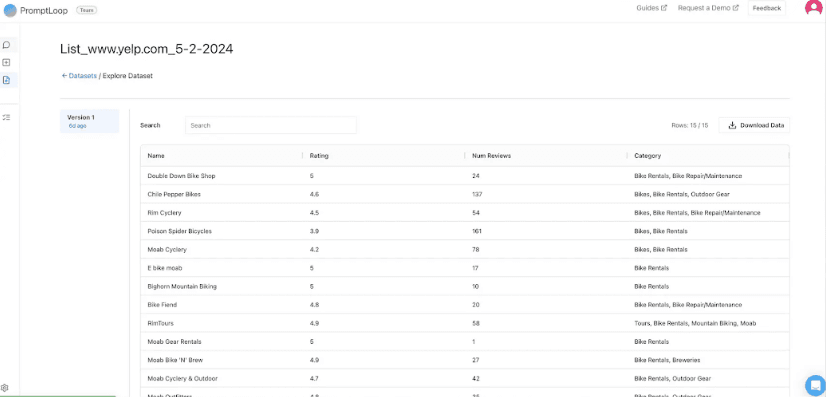Open the user profile avatar
This screenshot has width=826, height=397.
pyautogui.click(x=814, y=7)
